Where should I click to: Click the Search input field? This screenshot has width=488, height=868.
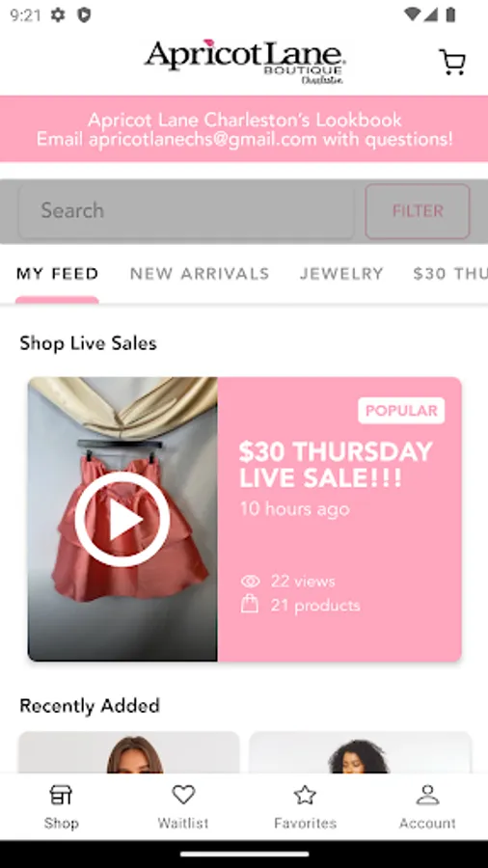[x=186, y=211]
